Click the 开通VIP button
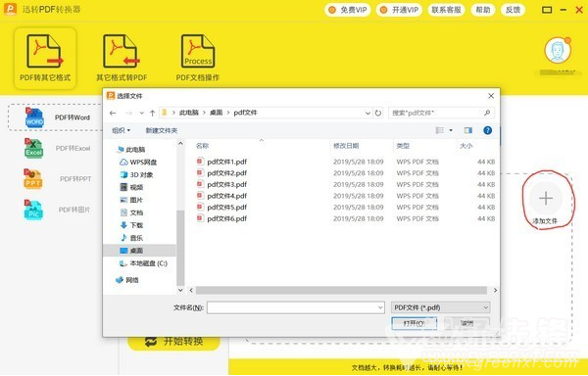The image size is (588, 376). (400, 10)
